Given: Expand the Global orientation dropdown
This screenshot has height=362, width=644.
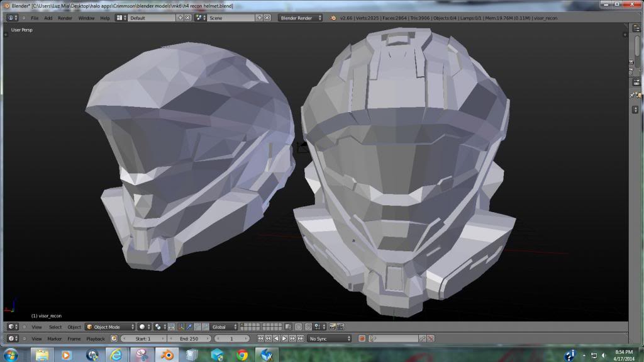Looking at the screenshot, I should [225, 327].
